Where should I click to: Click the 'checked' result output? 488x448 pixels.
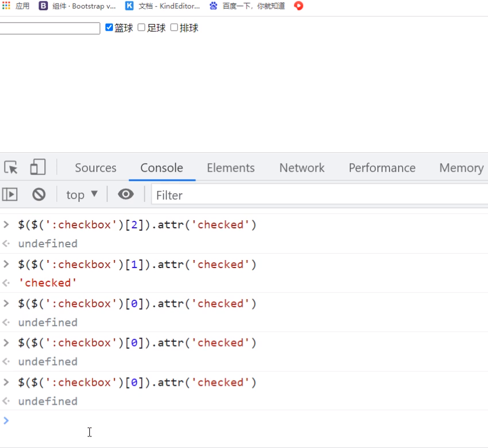click(47, 283)
